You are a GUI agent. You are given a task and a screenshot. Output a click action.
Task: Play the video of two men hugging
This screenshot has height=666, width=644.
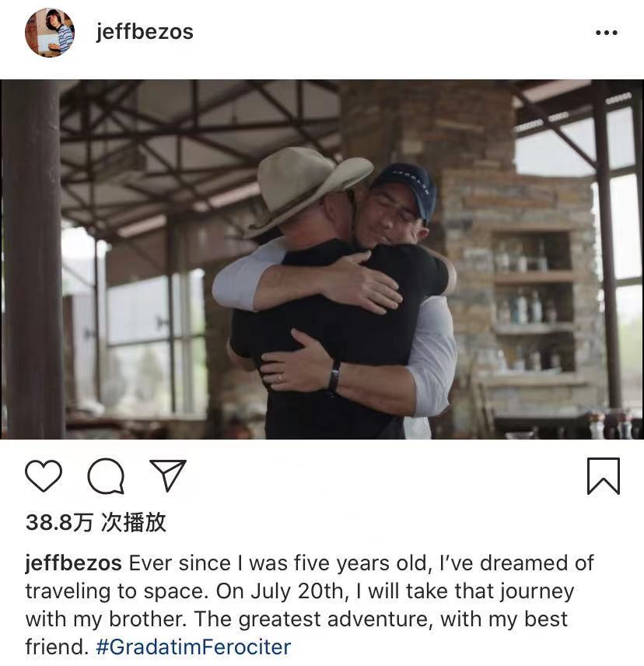coord(322,259)
